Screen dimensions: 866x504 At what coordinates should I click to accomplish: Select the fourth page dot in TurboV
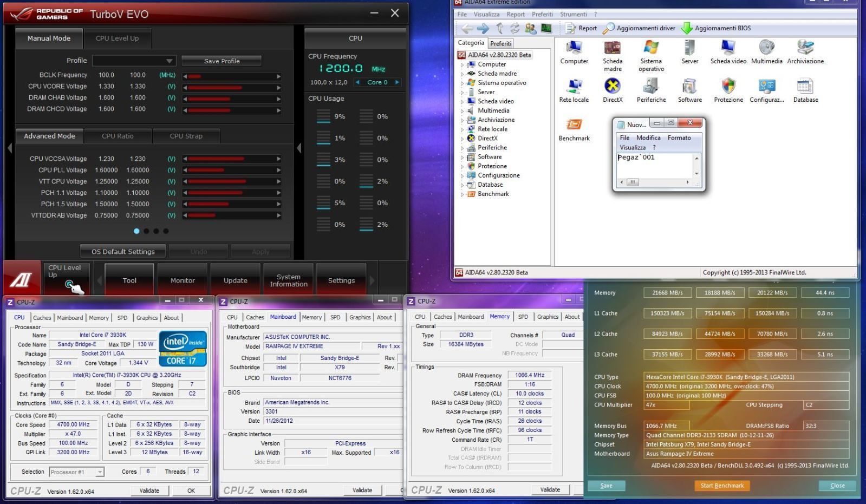pos(166,231)
